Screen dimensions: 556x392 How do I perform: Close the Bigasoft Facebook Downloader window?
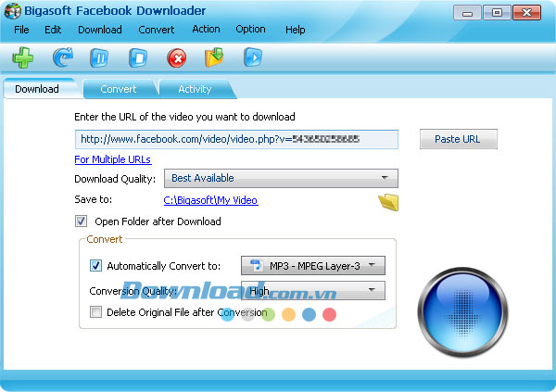tap(526, 13)
